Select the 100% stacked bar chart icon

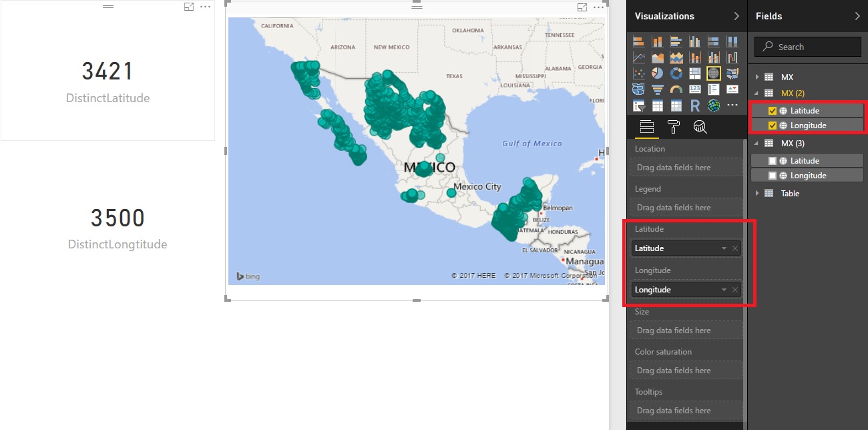point(713,41)
